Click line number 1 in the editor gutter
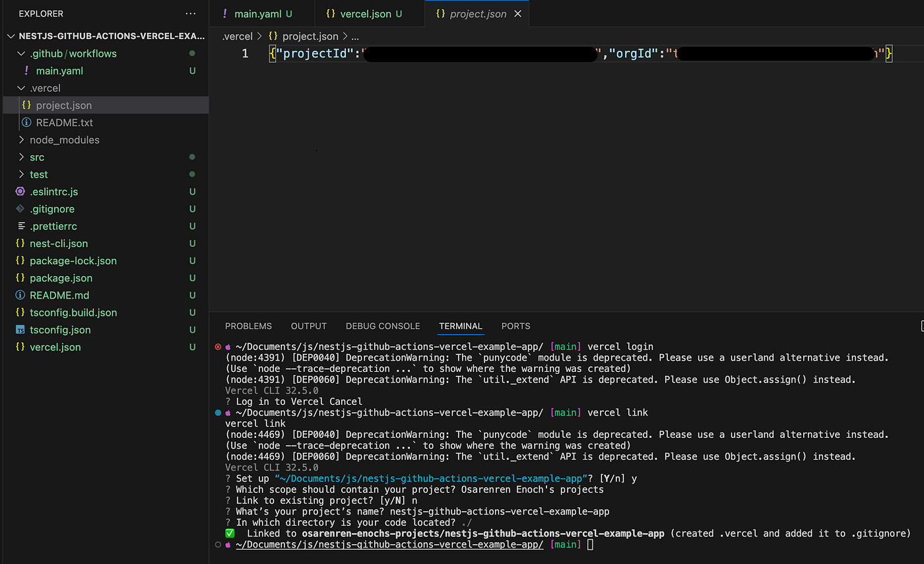Viewport: 924px width, 564px height. [x=245, y=53]
